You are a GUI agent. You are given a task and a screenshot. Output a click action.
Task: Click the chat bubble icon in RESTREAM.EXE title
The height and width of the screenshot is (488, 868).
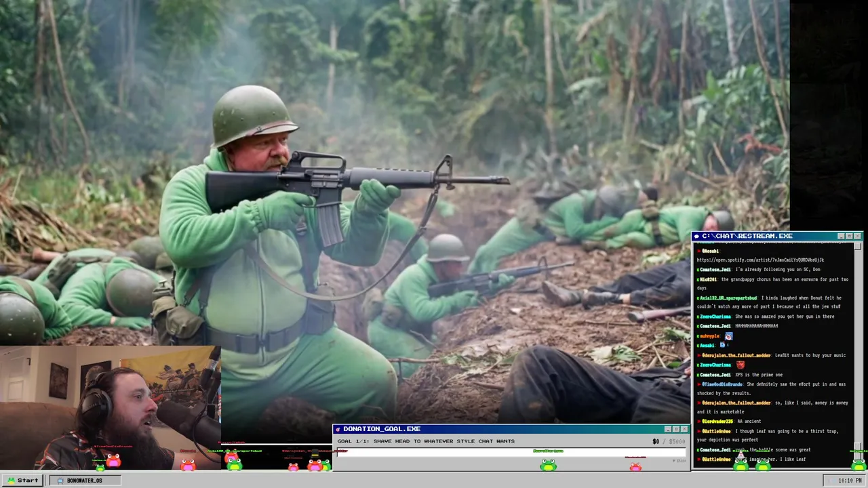point(696,236)
